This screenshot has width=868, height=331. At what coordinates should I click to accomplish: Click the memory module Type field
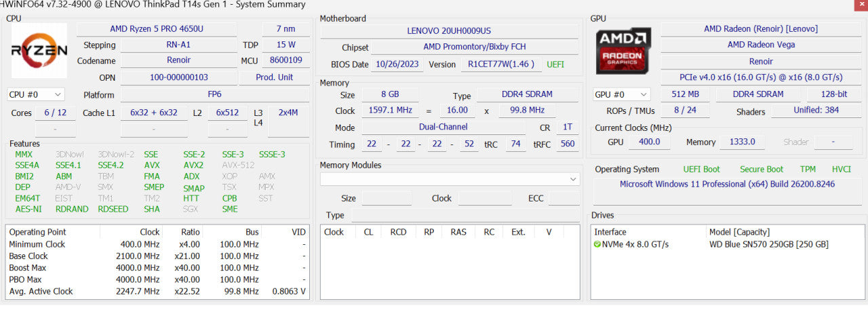[x=465, y=215]
